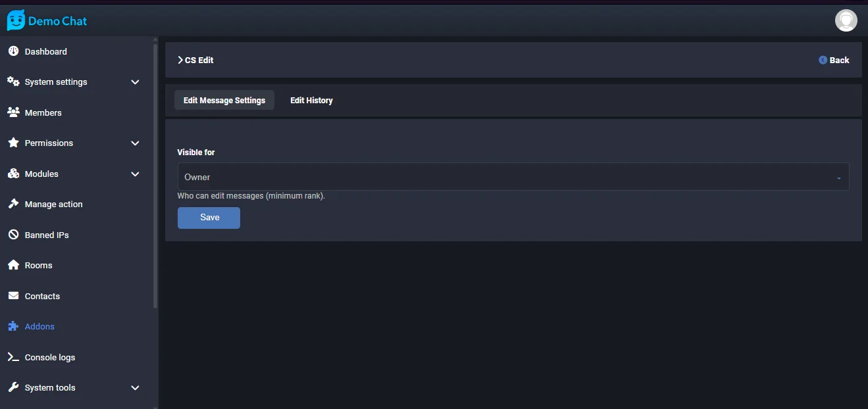Screen dimensions: 868x409
Task: Click the Rooms house icon
Action: click(13, 265)
